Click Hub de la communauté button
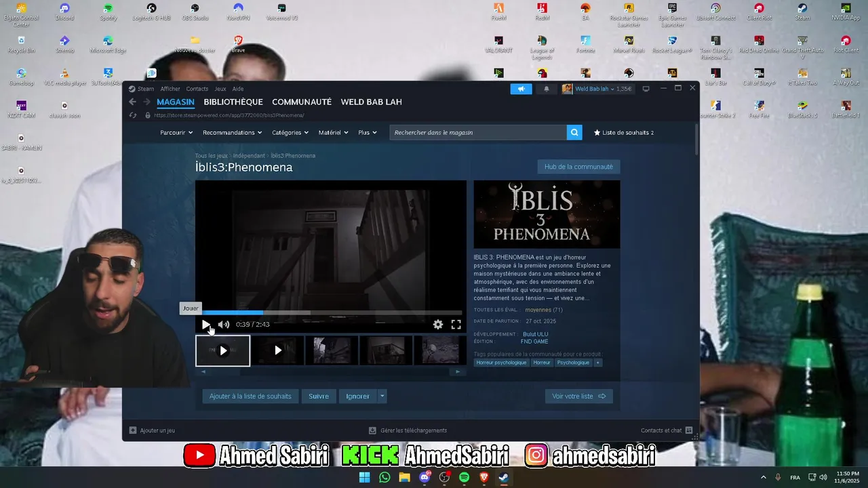 point(578,167)
